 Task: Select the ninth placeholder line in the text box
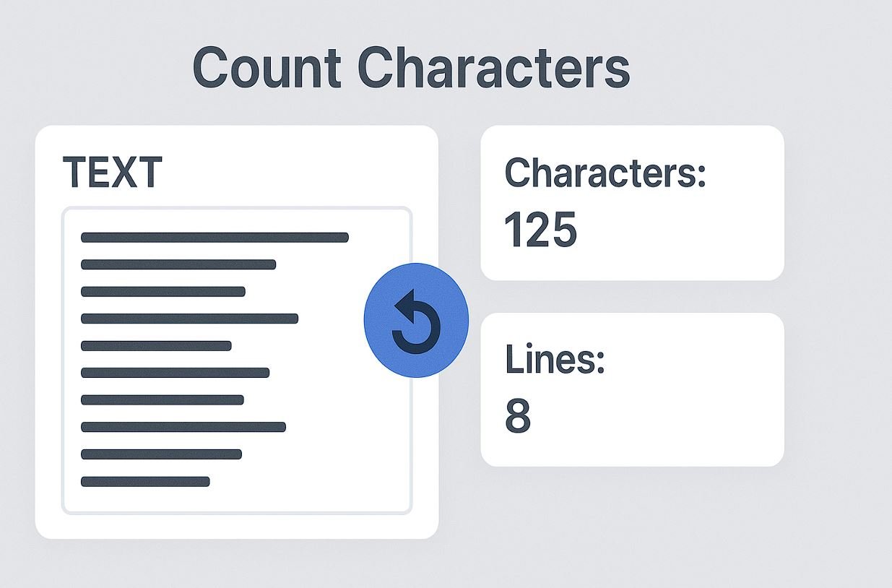coord(161,454)
